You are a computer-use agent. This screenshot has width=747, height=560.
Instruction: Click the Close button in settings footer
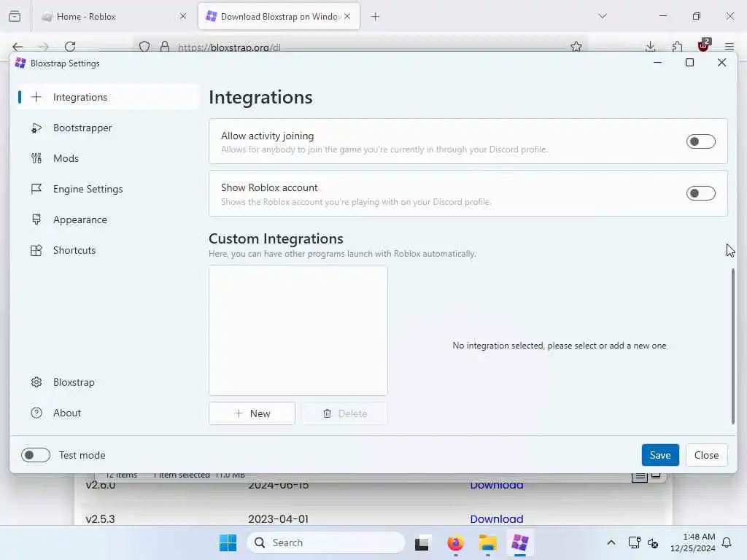click(706, 455)
